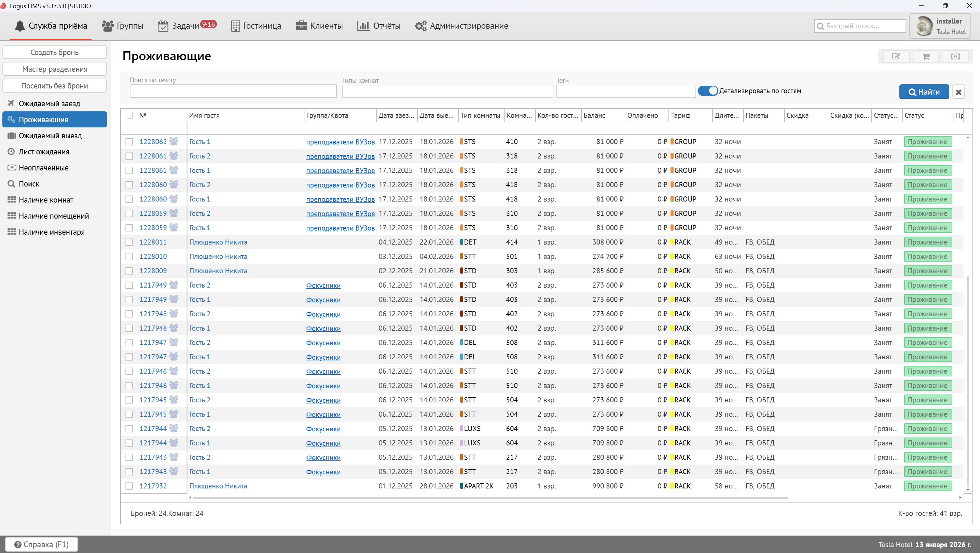Screen dimensions: 980x553
Task: Click group icon next to booking 1228062
Action: 174,141
